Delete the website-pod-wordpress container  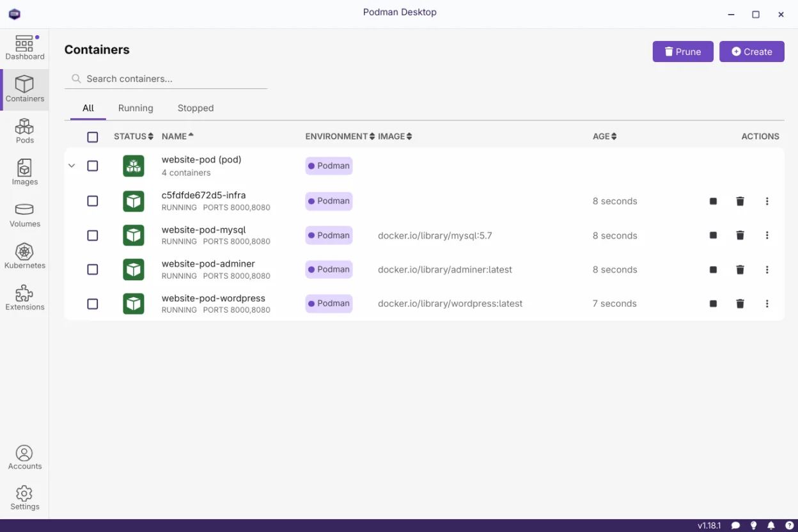coord(740,304)
